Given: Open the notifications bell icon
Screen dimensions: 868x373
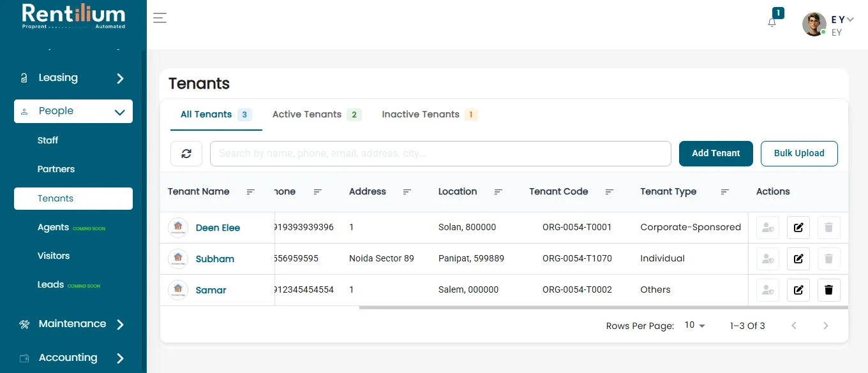Looking at the screenshot, I should click(x=772, y=23).
